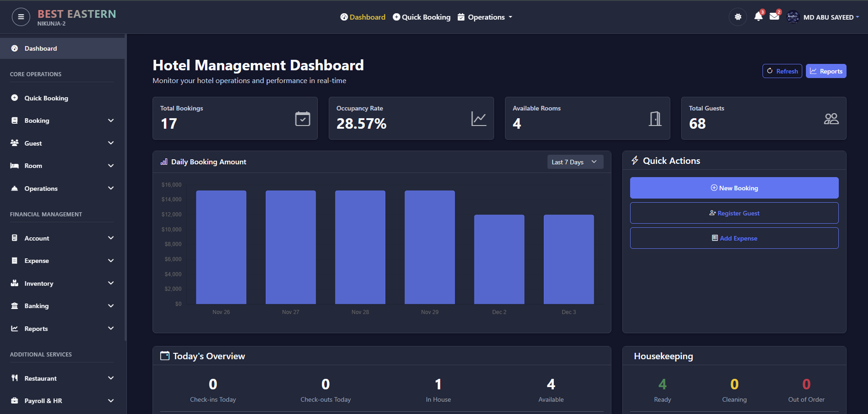Click the New Booking quick action button
Viewport: 868px width, 414px height.
coord(734,188)
